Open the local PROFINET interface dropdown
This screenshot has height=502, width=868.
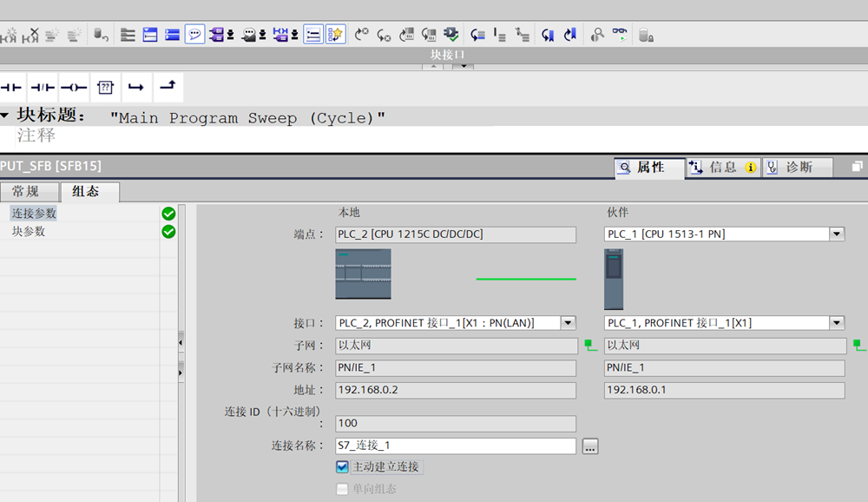tap(568, 323)
